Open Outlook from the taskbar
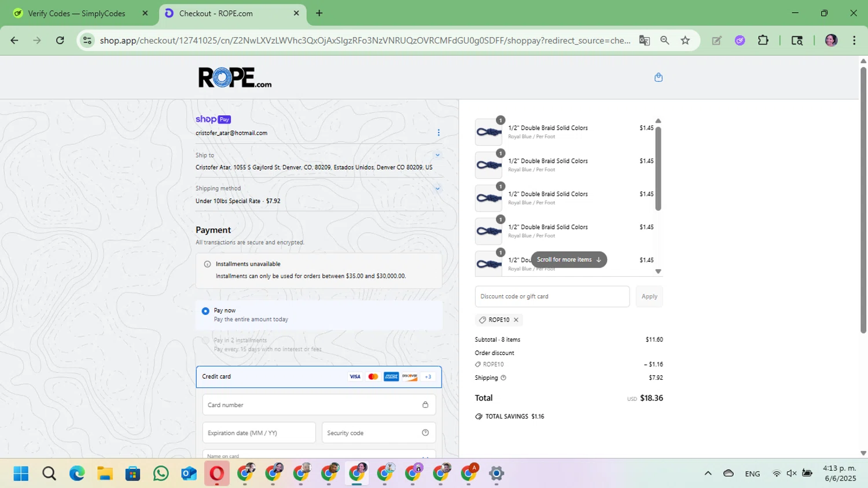Screen dimensions: 868x488 coord(189,474)
